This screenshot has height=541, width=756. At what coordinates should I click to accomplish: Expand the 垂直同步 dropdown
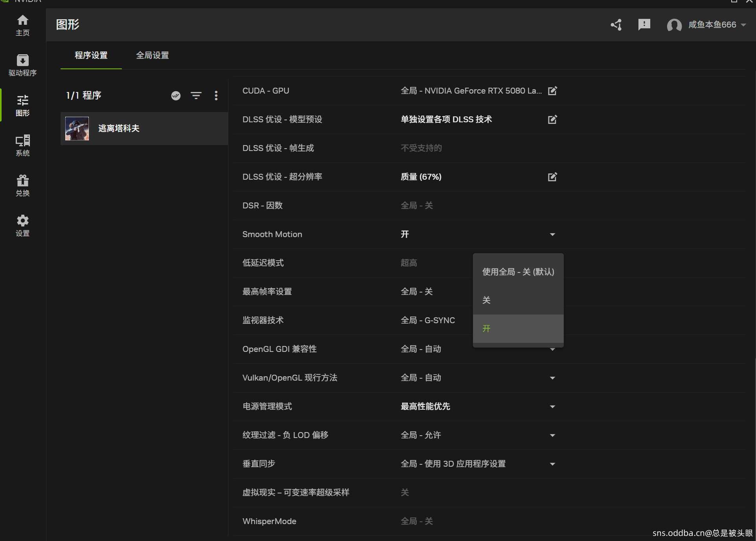click(552, 464)
